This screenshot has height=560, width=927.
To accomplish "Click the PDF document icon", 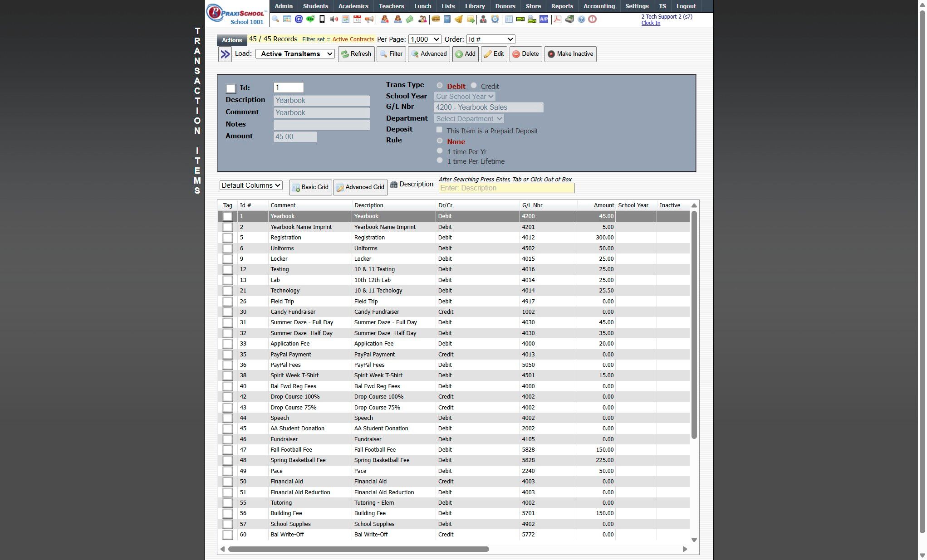I will click(x=558, y=19).
